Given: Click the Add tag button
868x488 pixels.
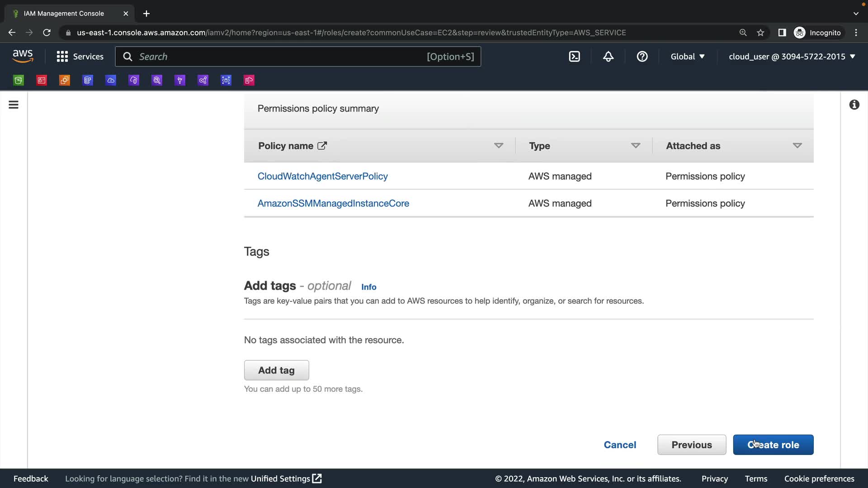Looking at the screenshot, I should pos(276,370).
